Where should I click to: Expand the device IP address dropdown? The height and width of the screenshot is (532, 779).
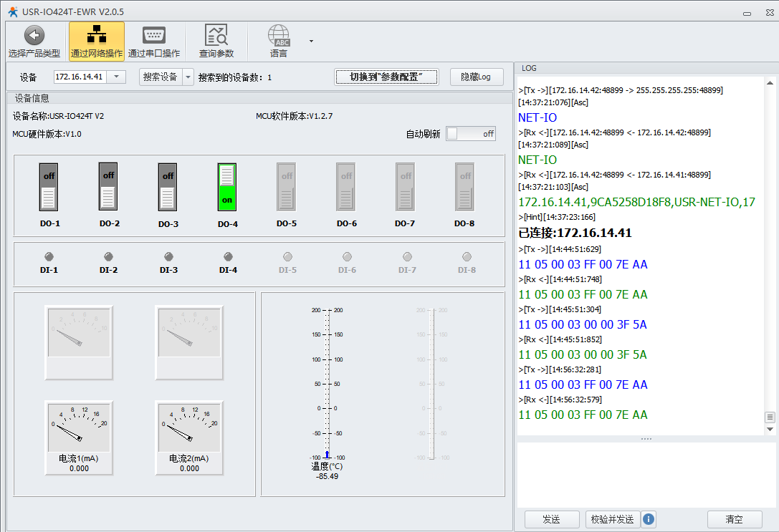tap(116, 77)
